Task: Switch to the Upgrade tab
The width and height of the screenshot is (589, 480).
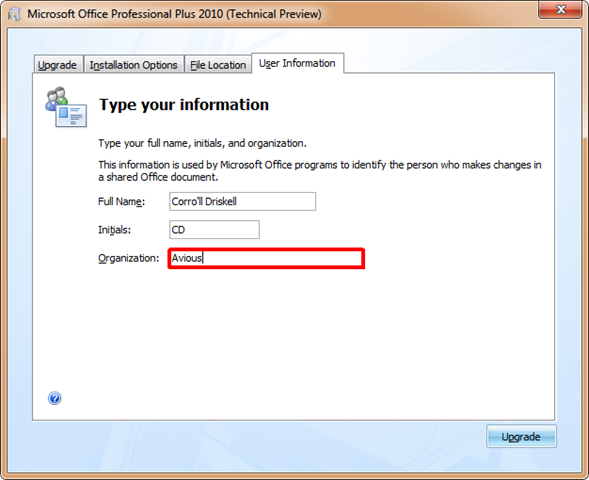Action: tap(57, 65)
